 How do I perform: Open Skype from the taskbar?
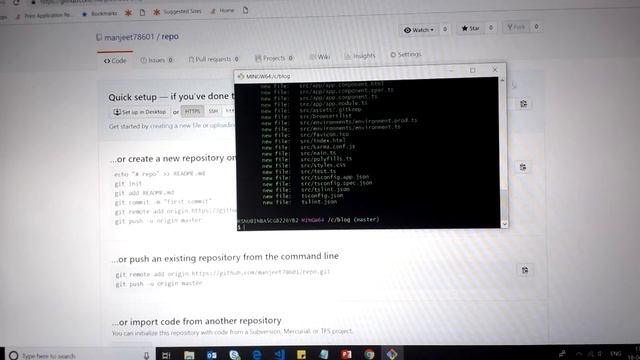click(235, 355)
